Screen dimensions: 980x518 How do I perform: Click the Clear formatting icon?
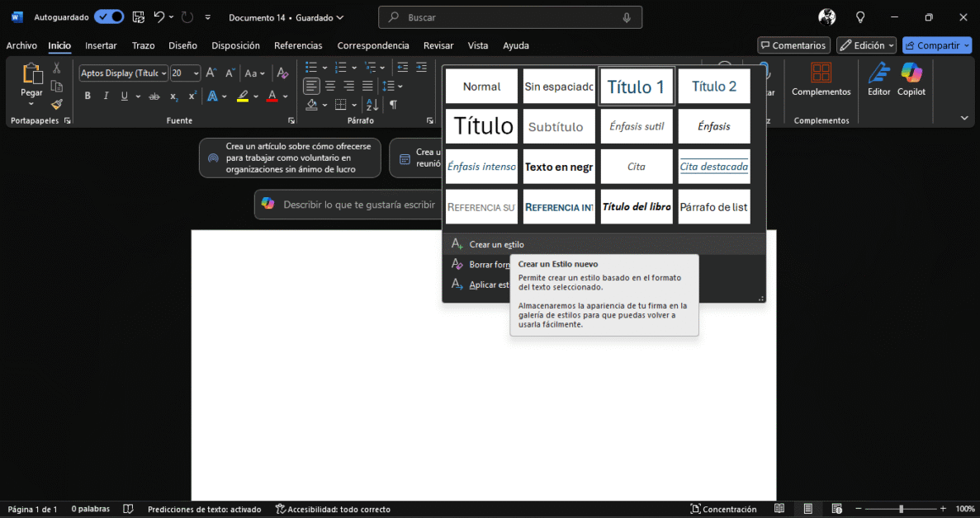[x=282, y=73]
